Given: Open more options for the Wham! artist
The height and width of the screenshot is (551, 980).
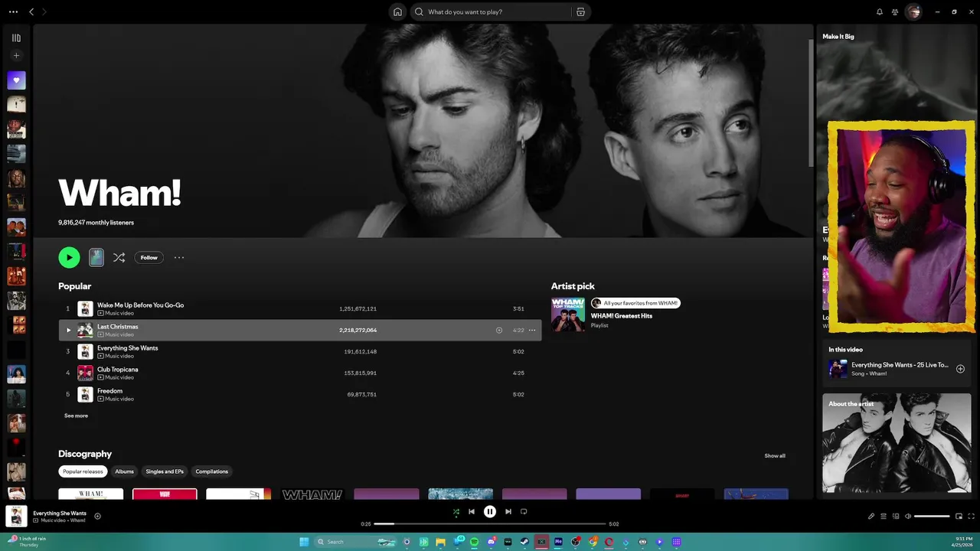Looking at the screenshot, I should click(179, 257).
